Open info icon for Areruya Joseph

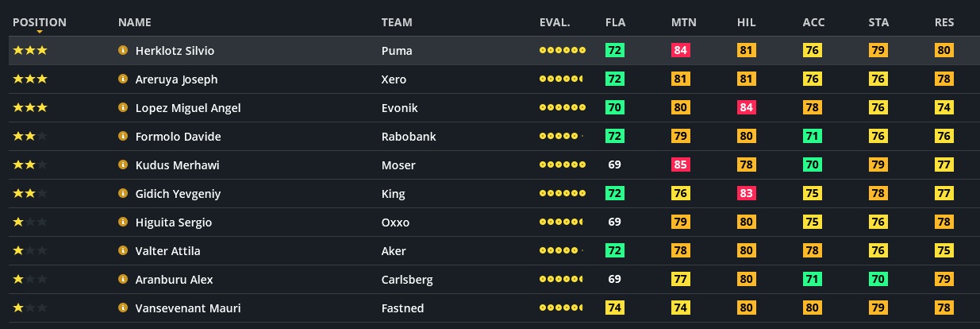click(x=123, y=79)
